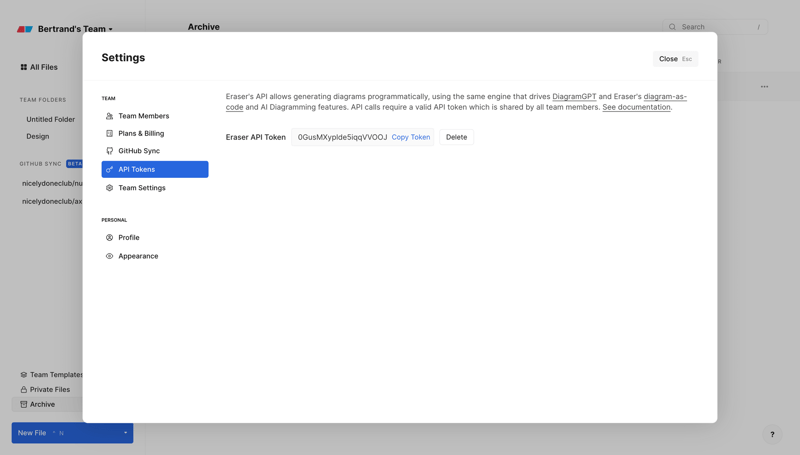
Task: Click the GitHub Sync BETA badge
Action: click(x=74, y=164)
